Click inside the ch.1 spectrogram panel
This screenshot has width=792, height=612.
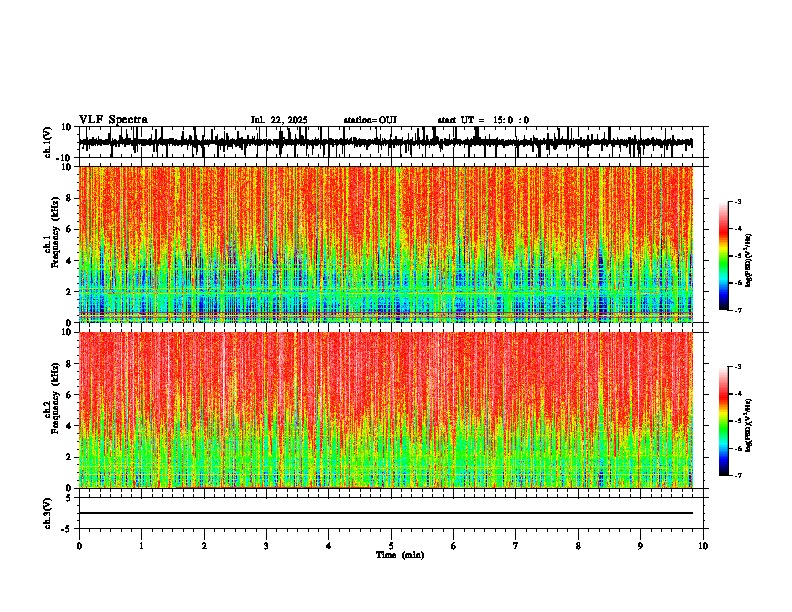click(x=386, y=244)
